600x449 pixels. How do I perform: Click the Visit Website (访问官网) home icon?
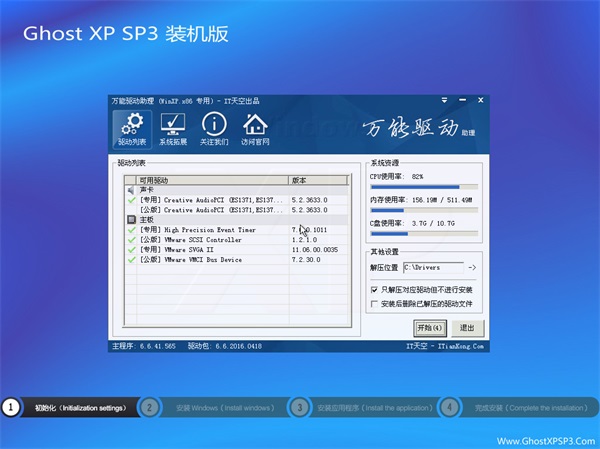255,130
